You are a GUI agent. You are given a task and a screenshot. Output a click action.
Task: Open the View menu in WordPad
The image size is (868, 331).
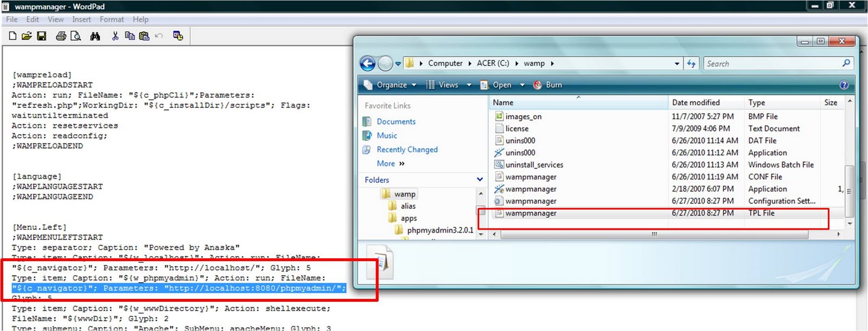point(55,20)
